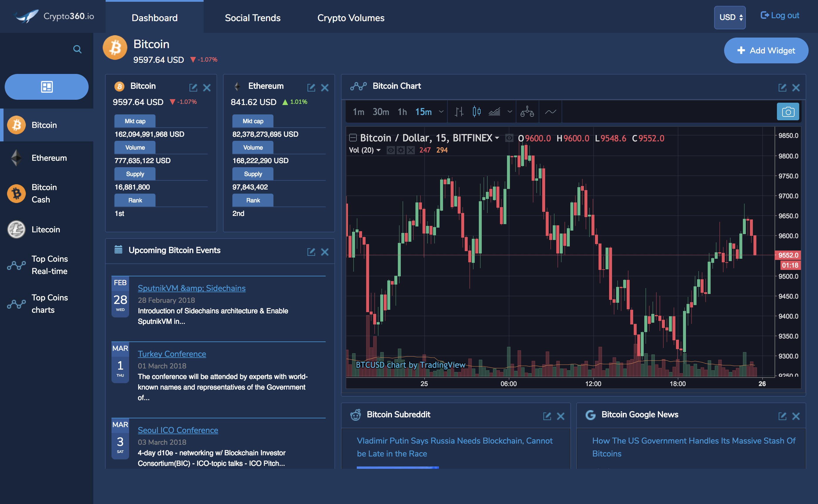This screenshot has width=818, height=504.
Task: Open the Vladimir Putin blockchain article
Action: [x=455, y=447]
